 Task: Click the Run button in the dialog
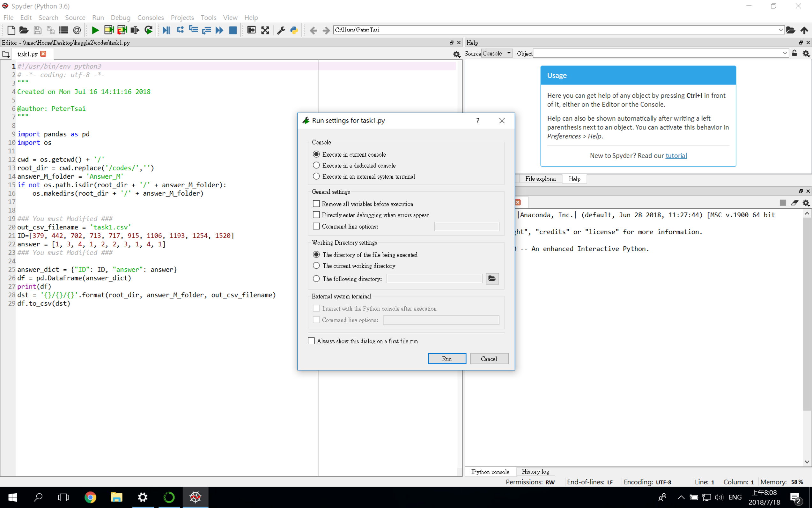coord(447,358)
